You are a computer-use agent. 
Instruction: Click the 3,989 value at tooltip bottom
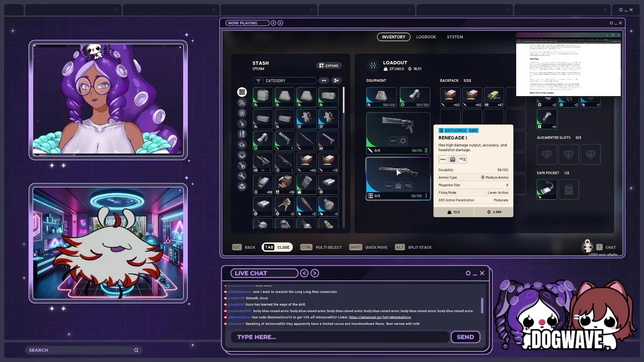(x=495, y=212)
